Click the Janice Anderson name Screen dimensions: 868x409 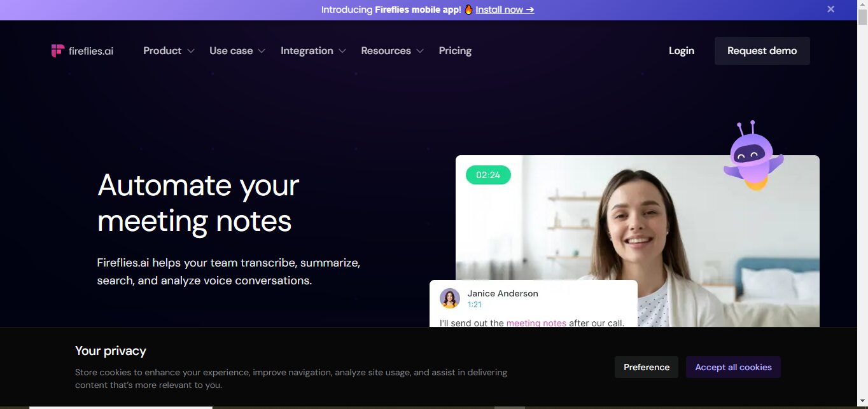[x=503, y=293]
